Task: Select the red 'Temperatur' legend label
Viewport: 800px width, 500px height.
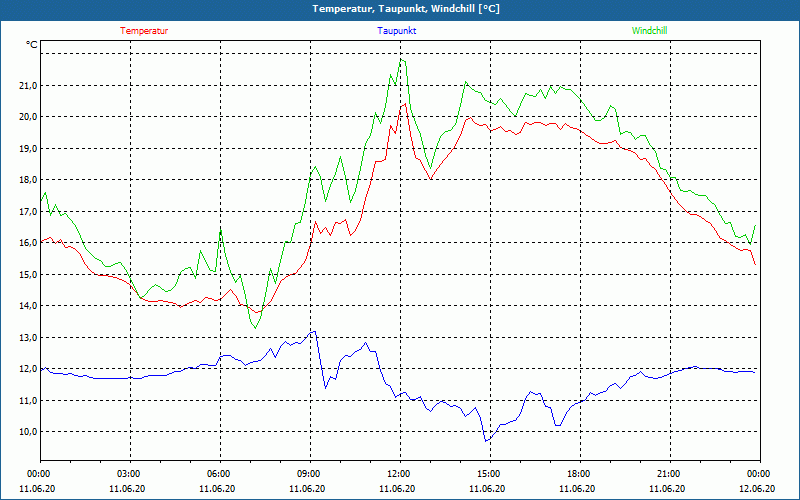Action: point(144,31)
